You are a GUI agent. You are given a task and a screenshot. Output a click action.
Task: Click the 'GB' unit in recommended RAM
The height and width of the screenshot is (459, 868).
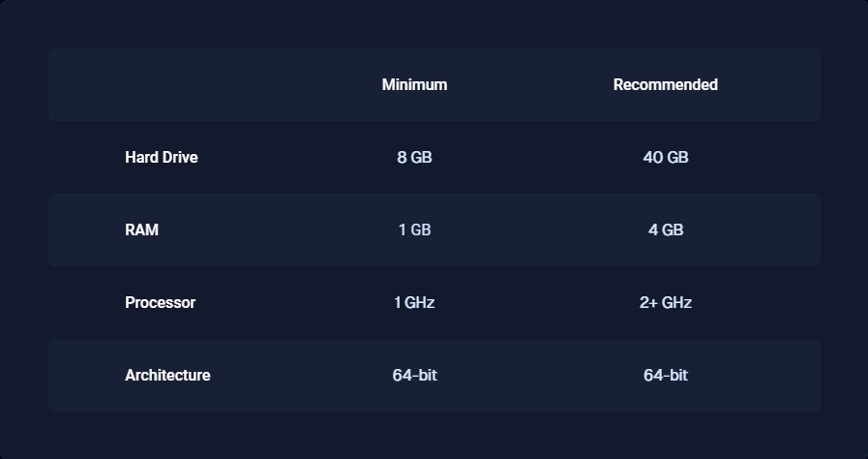coord(673,229)
